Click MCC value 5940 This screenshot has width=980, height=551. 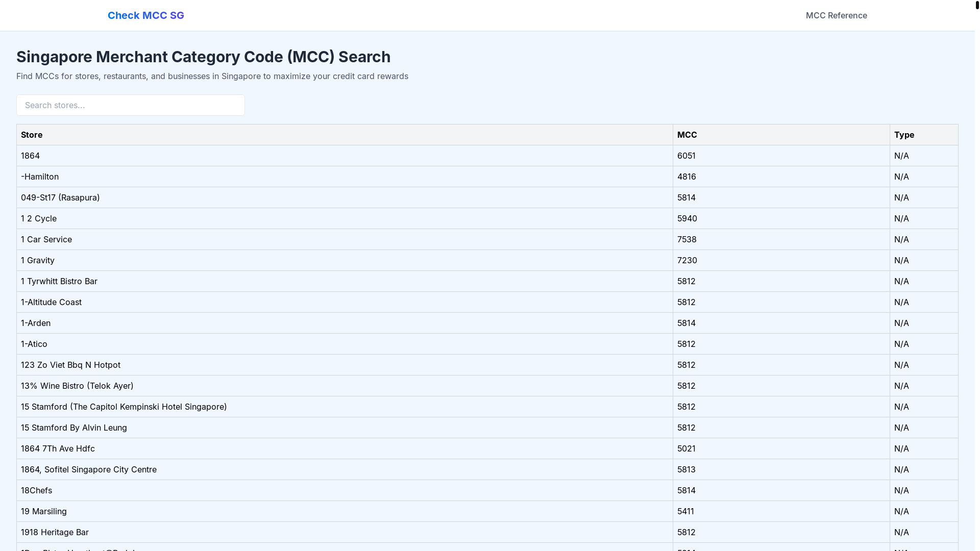click(x=781, y=218)
